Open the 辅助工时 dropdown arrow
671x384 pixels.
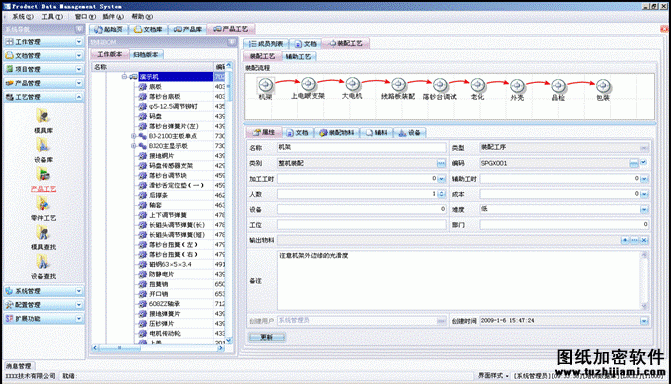click(644, 179)
